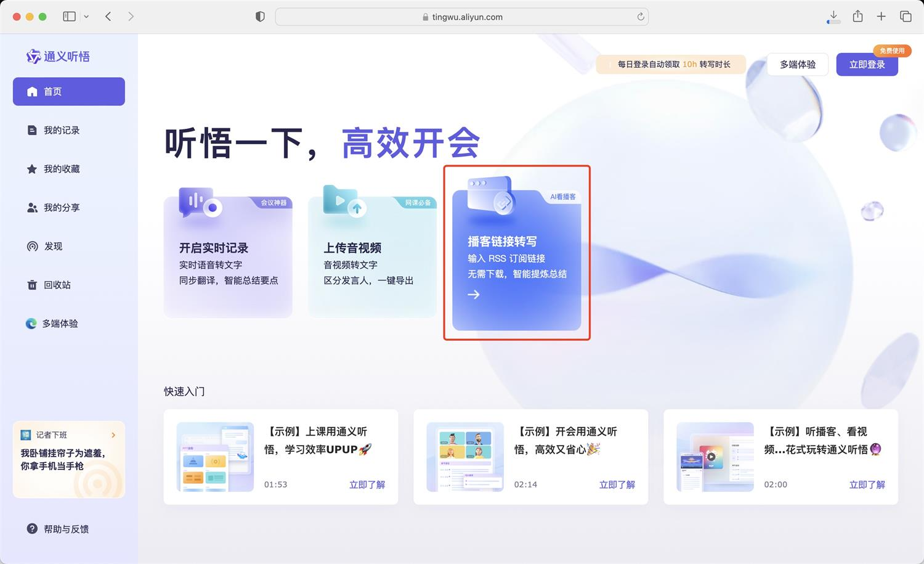Click the 通义听悟 logo icon
This screenshot has height=564, width=924.
click(33, 57)
